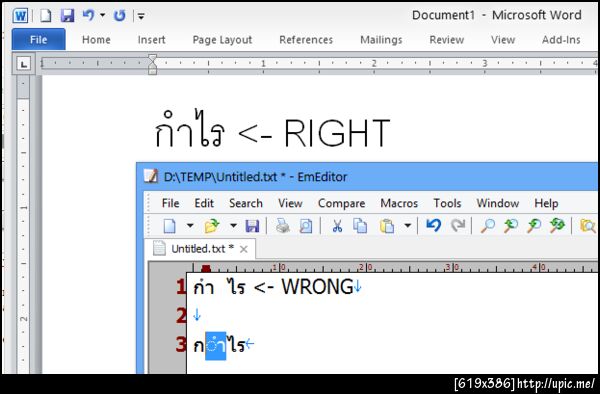Switch to the Insert ribbon tab

(x=152, y=40)
